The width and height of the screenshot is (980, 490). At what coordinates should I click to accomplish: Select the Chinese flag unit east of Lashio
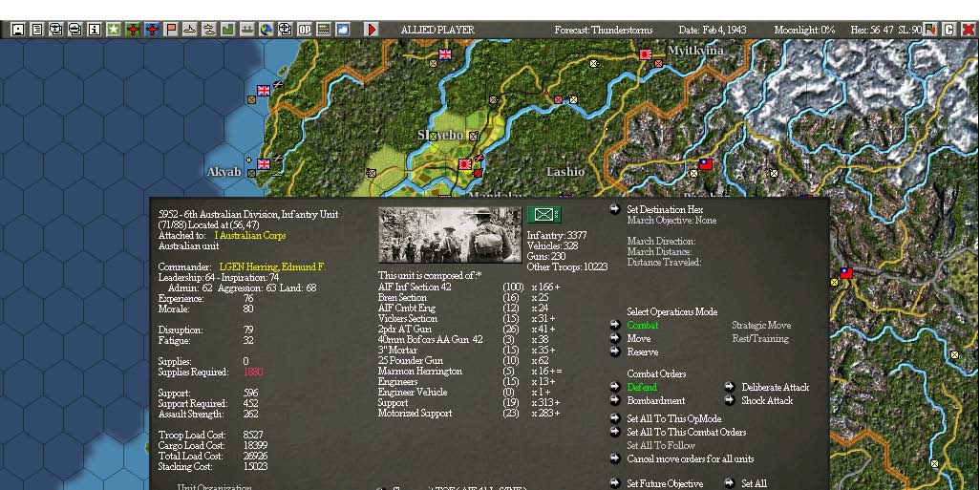tap(706, 164)
